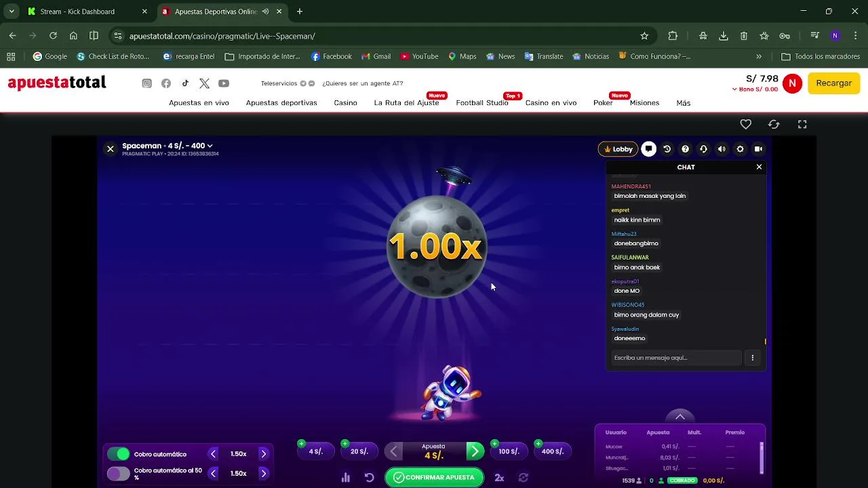The height and width of the screenshot is (488, 868).
Task: Expand hidden bookmarks chevron
Action: pyautogui.click(x=759, y=56)
